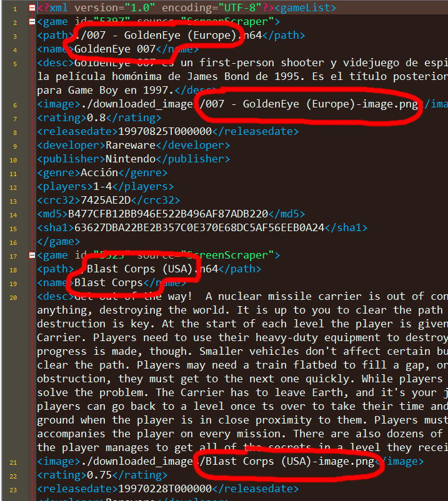Screen dimensions: 448x501
Task: Click the sha1 hash starting '63627DBA22BE'
Action: coord(199,227)
